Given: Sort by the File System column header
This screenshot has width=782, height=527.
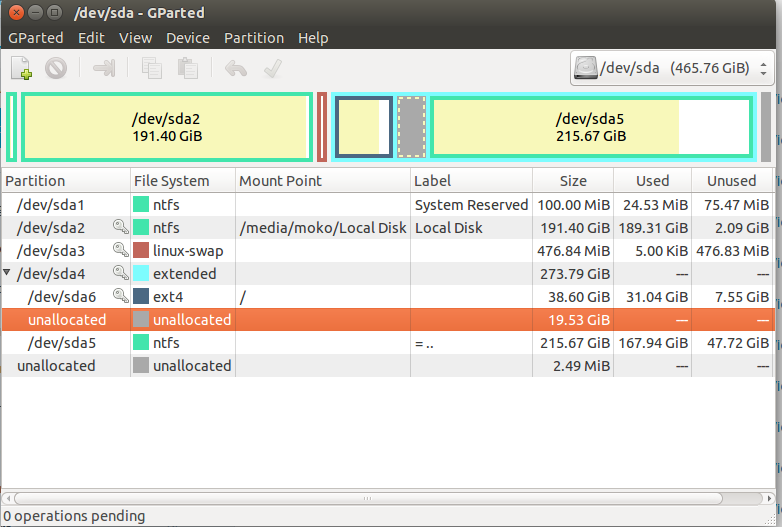Looking at the screenshot, I should pos(172,181).
